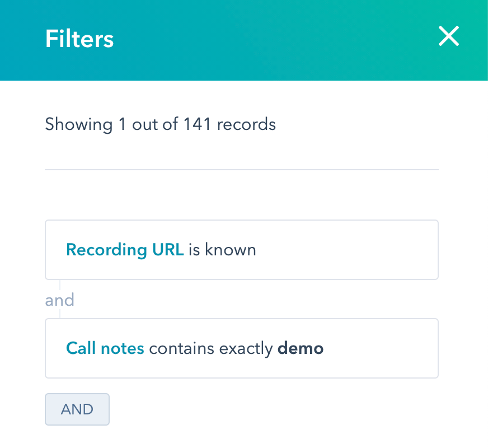This screenshot has width=488, height=448.
Task: Click the lowercase 'and' connector label
Action: click(60, 300)
